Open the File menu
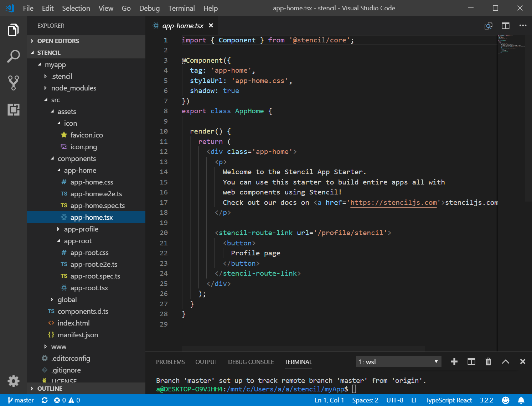Viewport: 532px width, 406px height. tap(28, 8)
